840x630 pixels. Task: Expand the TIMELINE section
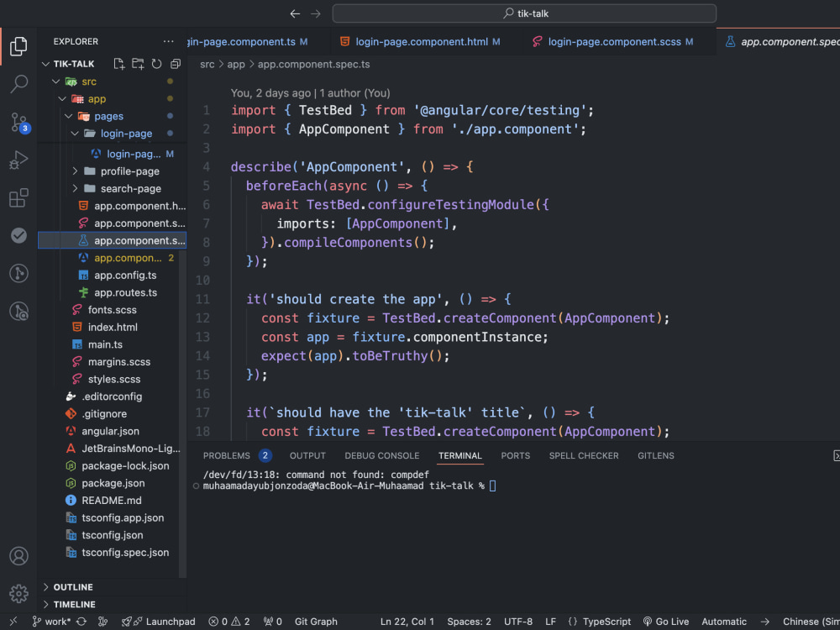[x=75, y=604]
